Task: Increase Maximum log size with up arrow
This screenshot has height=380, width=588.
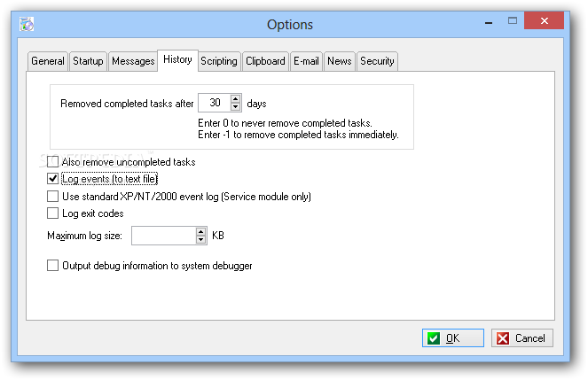Action: (201, 232)
